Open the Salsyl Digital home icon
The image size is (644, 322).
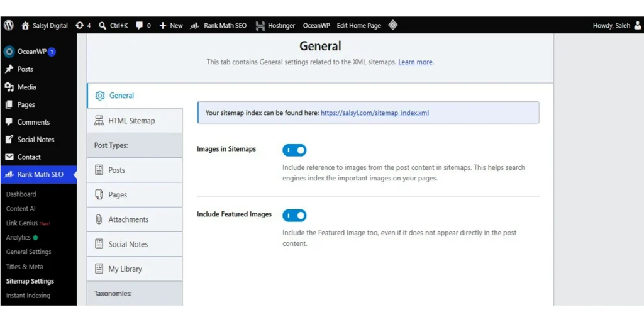pyautogui.click(x=25, y=25)
